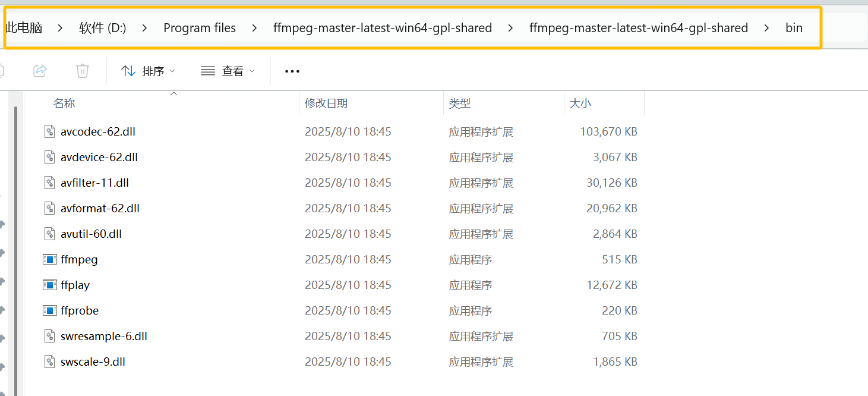Screen dimensions: 868x396
Task: Select the ffprobe application name
Action: point(80,310)
